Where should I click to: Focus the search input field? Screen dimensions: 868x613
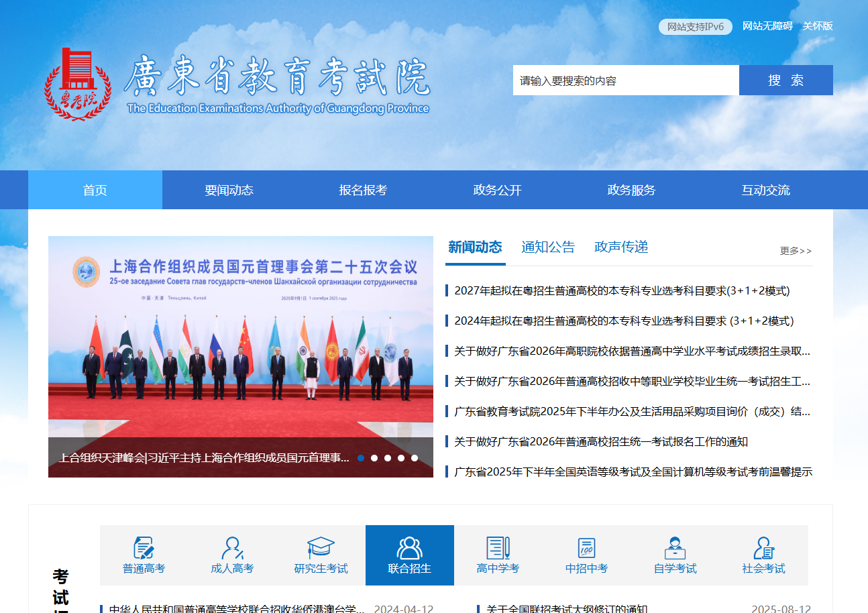click(x=625, y=80)
